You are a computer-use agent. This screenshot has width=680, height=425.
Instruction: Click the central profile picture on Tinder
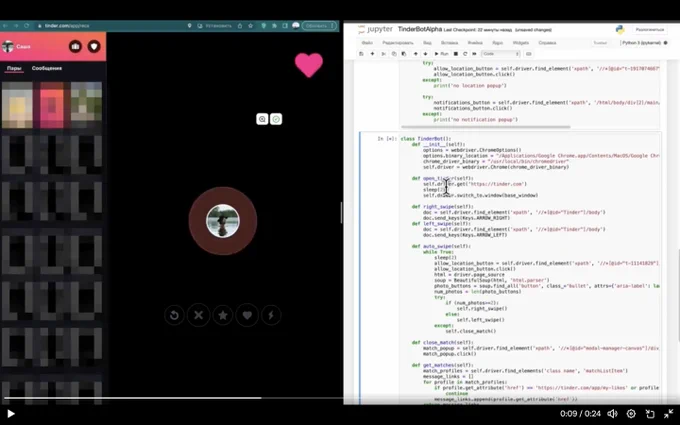tap(222, 221)
